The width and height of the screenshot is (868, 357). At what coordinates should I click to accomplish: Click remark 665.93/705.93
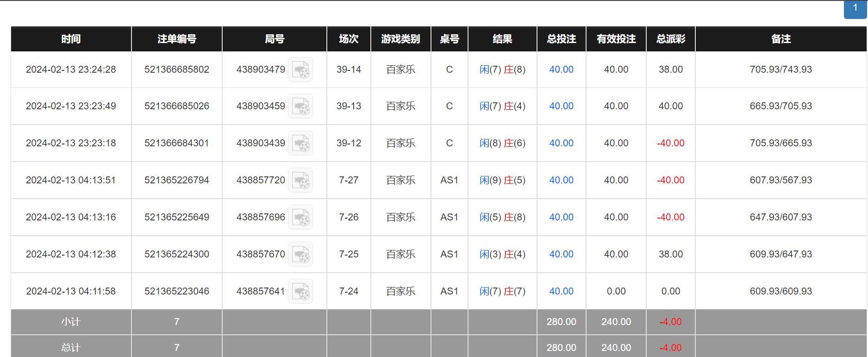[781, 106]
